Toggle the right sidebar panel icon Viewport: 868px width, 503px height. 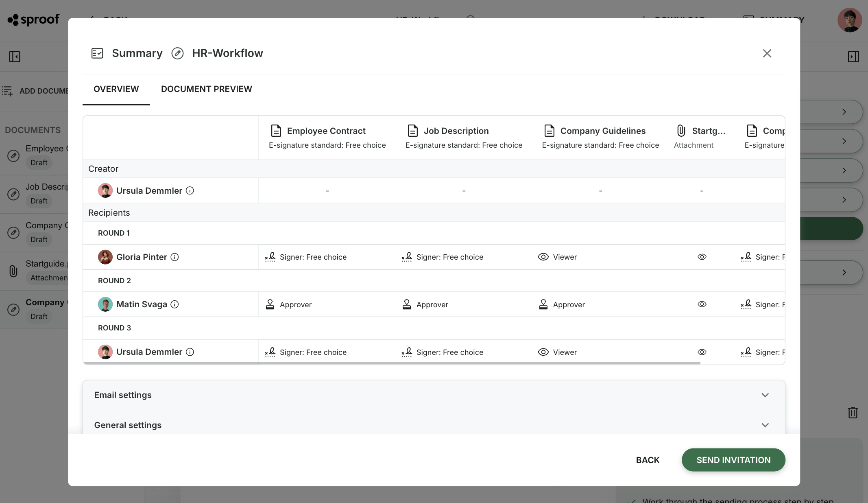point(853,57)
